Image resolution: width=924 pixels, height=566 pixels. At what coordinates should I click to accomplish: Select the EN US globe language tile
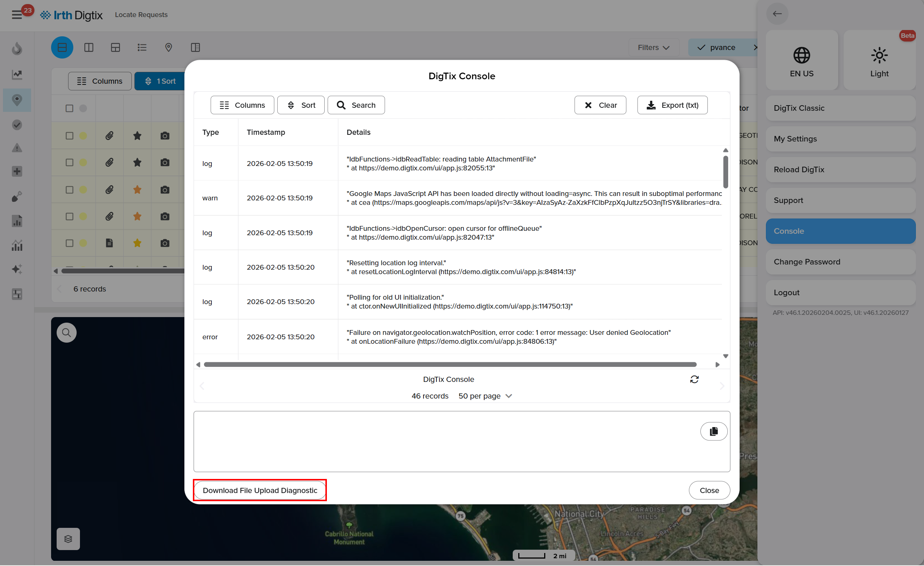(801, 60)
